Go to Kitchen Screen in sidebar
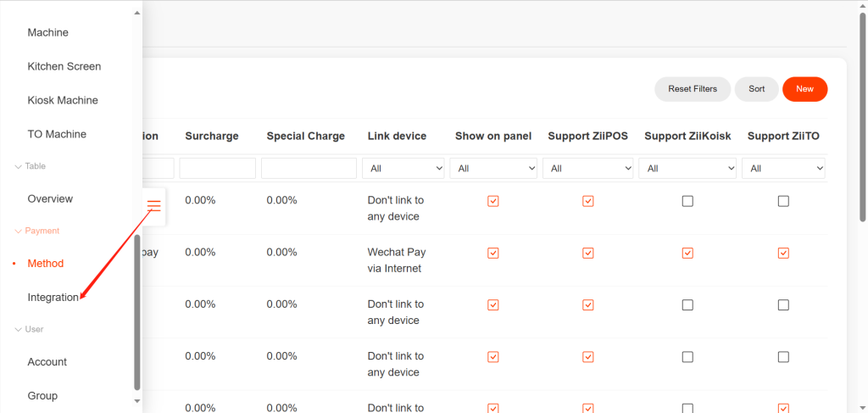868x413 pixels. (64, 66)
